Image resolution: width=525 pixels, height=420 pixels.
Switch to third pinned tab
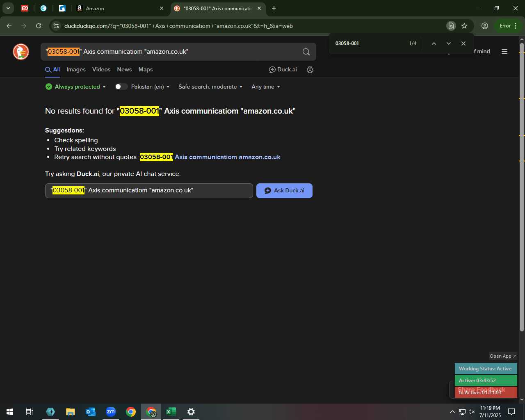pos(62,8)
